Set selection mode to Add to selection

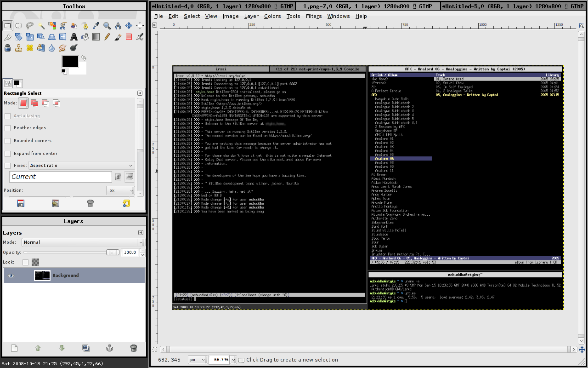(x=34, y=103)
